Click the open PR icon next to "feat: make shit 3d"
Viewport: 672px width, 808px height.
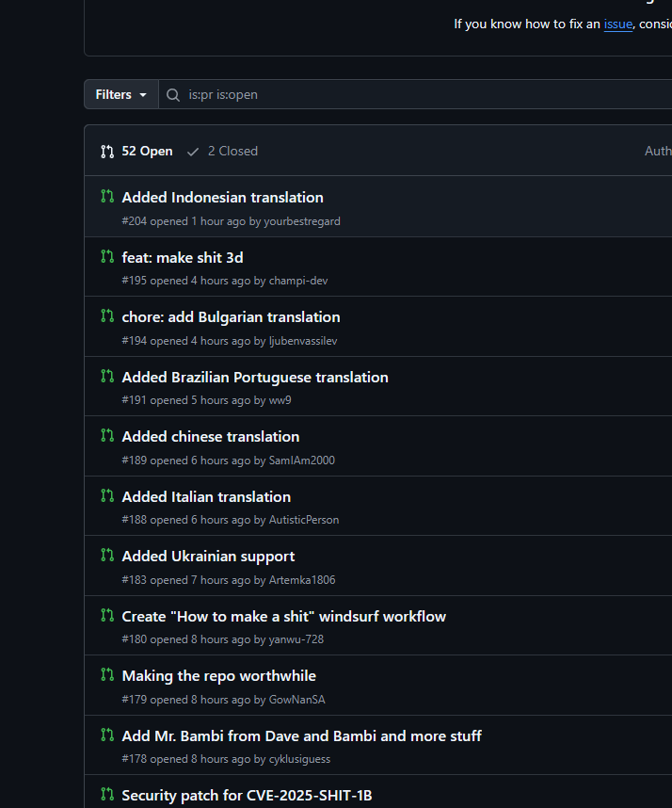pyautogui.click(x=107, y=256)
